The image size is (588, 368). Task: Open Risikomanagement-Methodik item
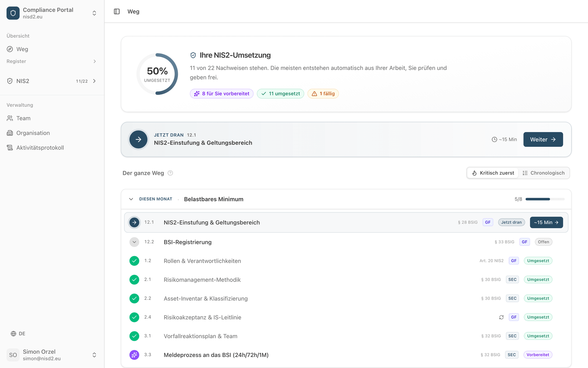pos(202,280)
